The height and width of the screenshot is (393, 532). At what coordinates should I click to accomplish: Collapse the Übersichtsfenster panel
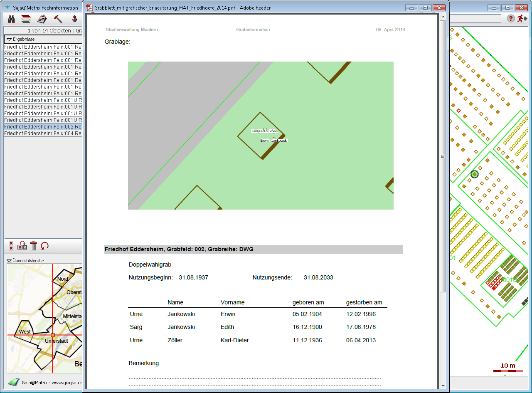(9, 261)
